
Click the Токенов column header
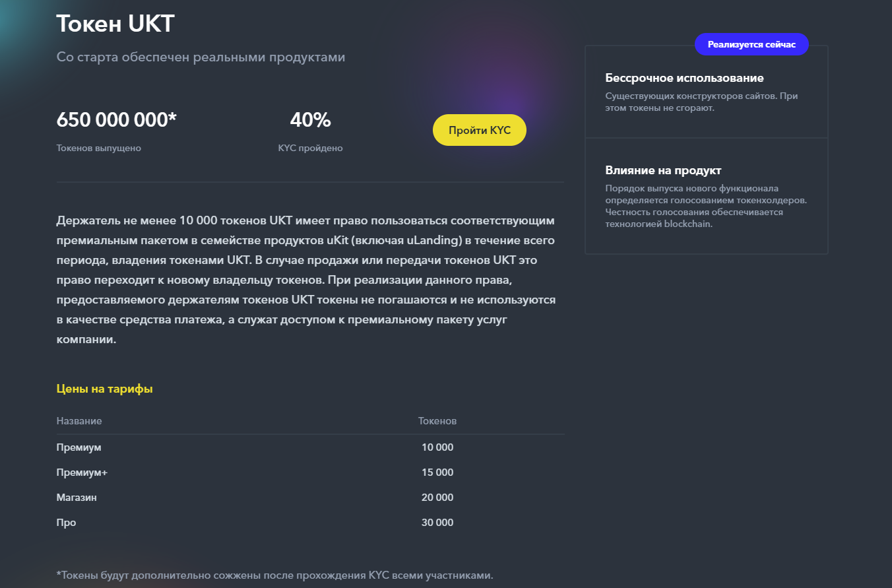[x=437, y=421]
